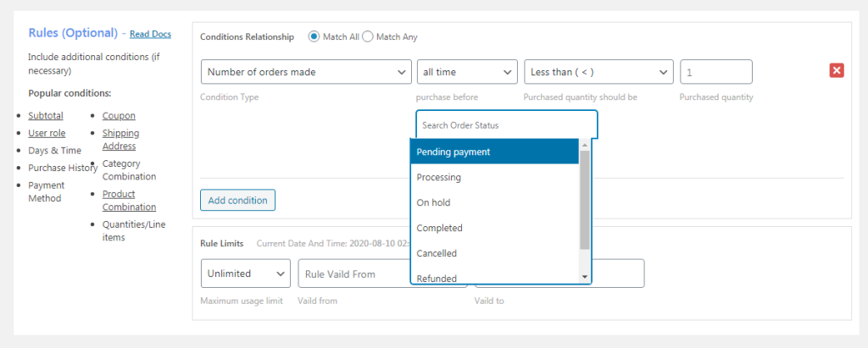The image size is (868, 348).
Task: Open the all time dropdown
Action: [x=467, y=72]
